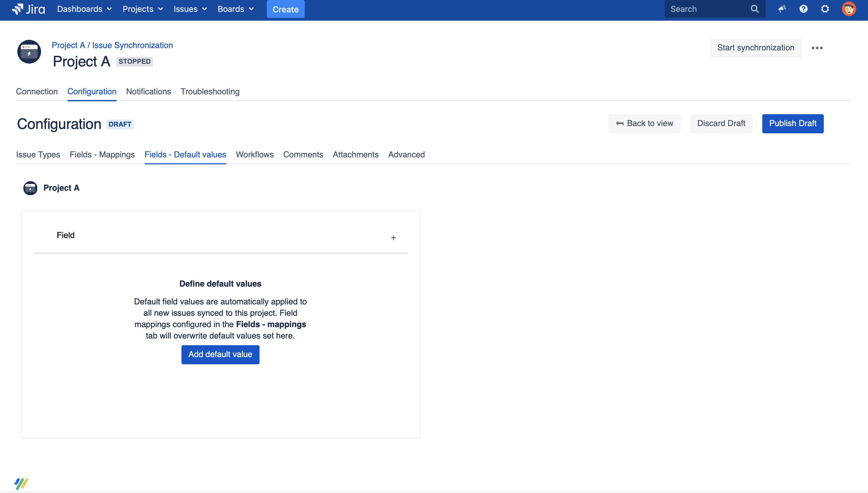Expand the Projects dropdown menu
The image size is (868, 493).
143,9
